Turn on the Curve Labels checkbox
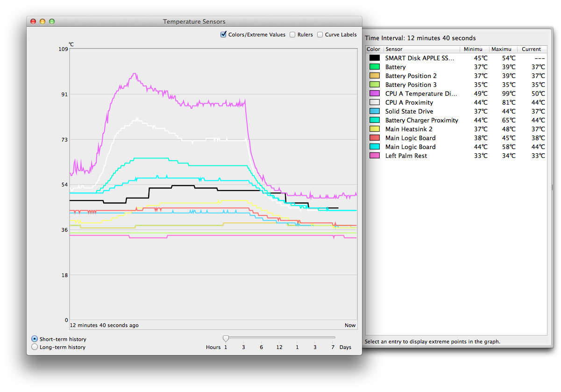The image size is (561, 392). point(320,35)
